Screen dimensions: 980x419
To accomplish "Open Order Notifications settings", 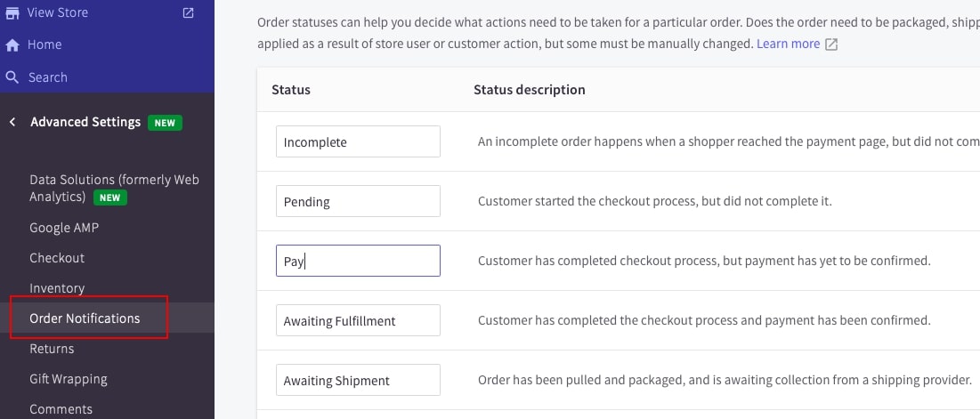I will click(x=85, y=318).
